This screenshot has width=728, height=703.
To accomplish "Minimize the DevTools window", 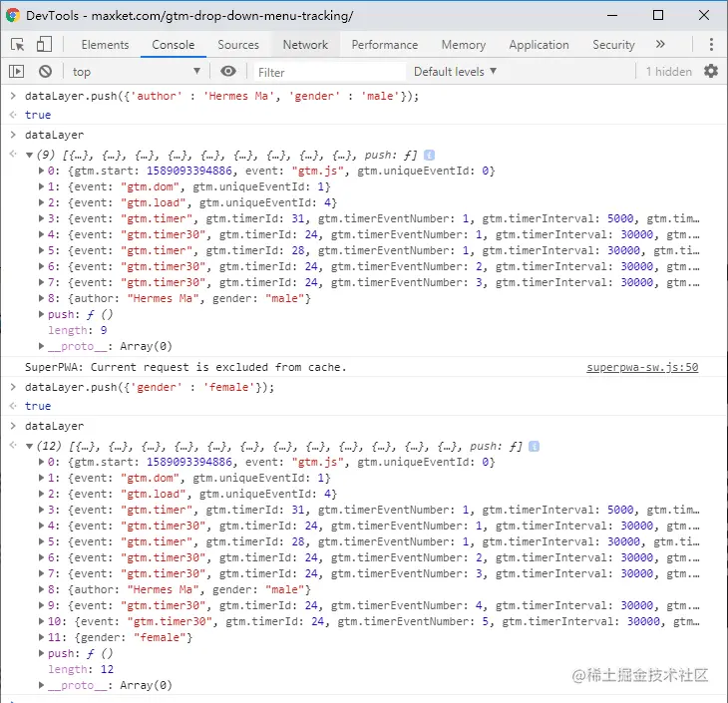I will (612, 15).
